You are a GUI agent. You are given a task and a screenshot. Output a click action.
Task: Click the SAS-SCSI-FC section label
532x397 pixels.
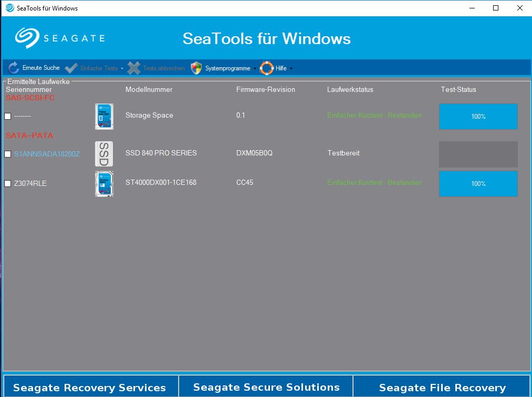click(x=30, y=98)
